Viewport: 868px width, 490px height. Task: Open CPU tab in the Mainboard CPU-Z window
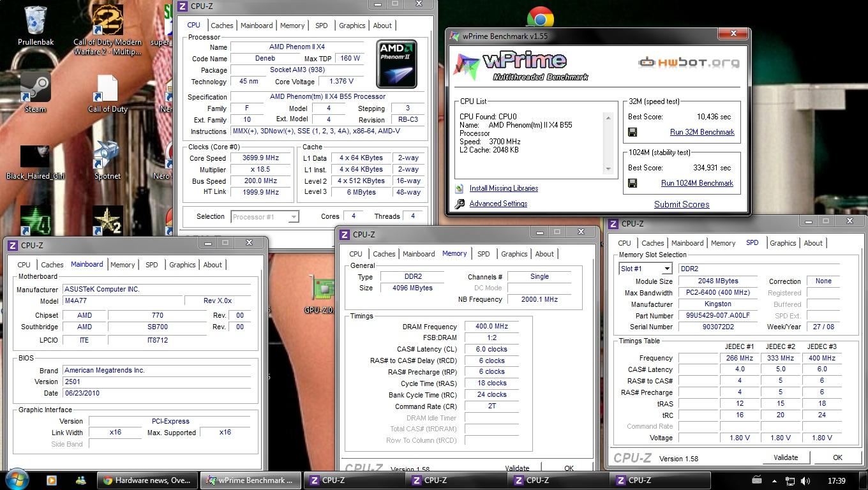[x=24, y=265]
